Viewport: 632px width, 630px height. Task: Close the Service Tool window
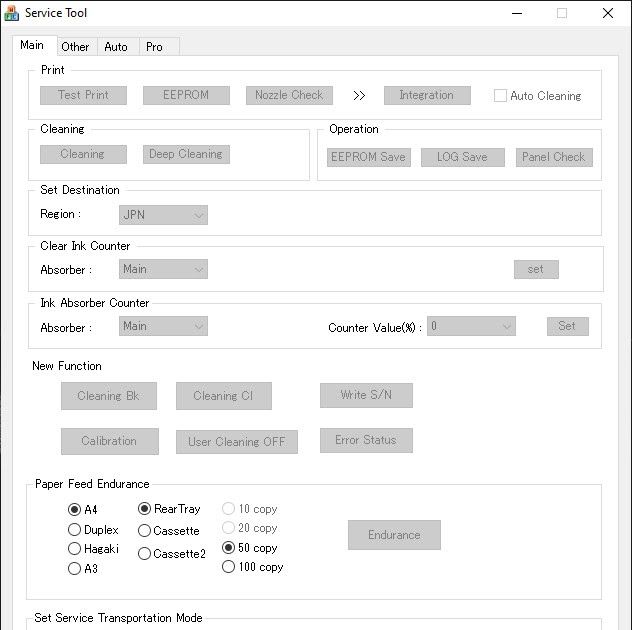(607, 13)
